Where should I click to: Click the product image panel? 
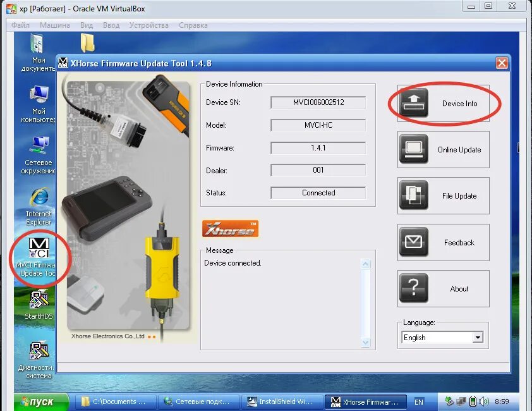point(128,209)
